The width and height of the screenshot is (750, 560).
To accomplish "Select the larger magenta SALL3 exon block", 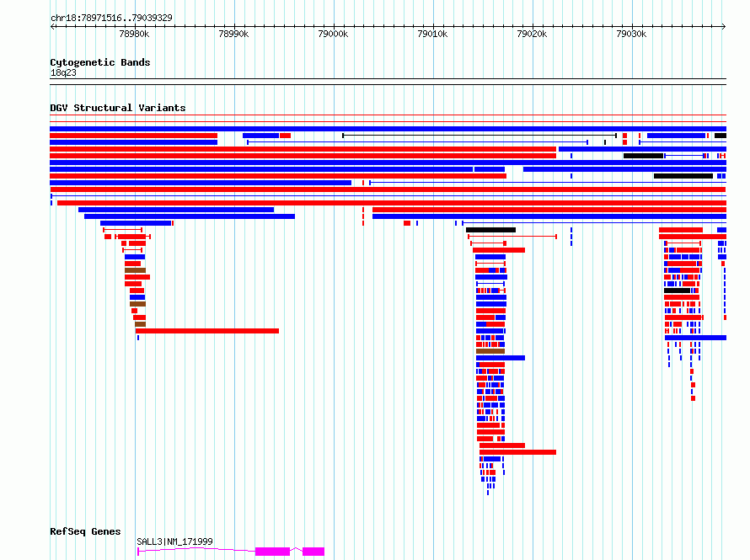I will (273, 552).
